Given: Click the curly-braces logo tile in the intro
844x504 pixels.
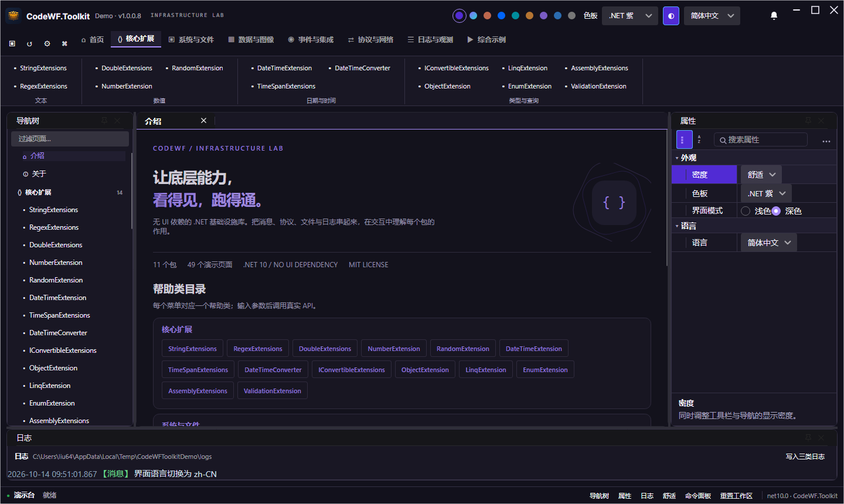Looking at the screenshot, I should [614, 203].
